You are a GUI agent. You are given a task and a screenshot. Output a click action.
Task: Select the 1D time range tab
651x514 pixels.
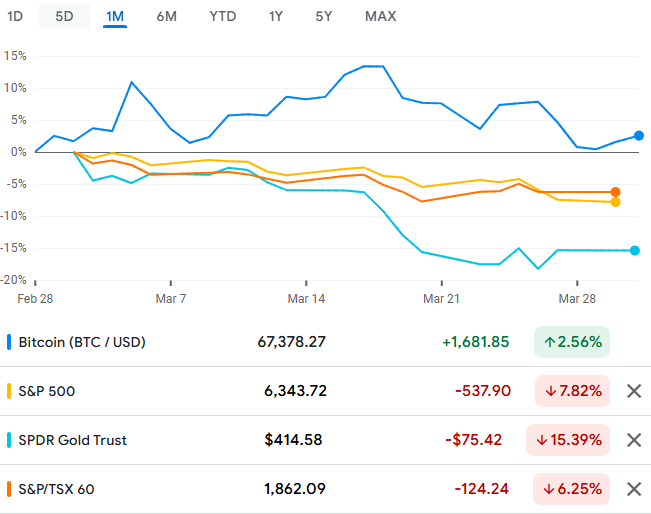[15, 16]
